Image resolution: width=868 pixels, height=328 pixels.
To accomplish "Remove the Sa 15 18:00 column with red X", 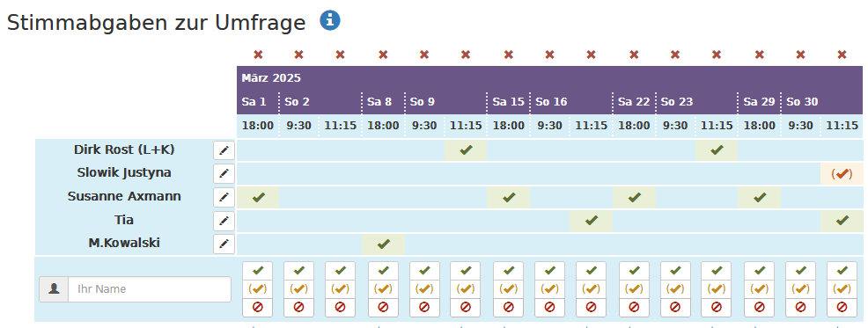I will pyautogui.click(x=508, y=55).
